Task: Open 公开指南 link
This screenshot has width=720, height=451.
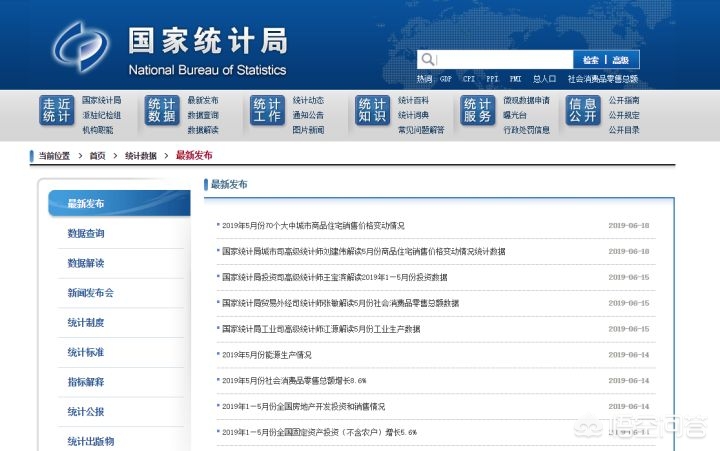Action: [624, 100]
